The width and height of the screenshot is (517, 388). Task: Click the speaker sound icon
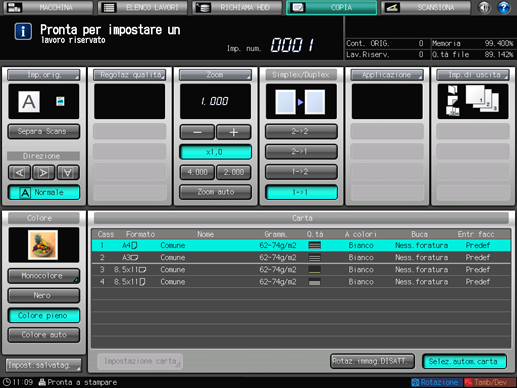tap(484, 7)
